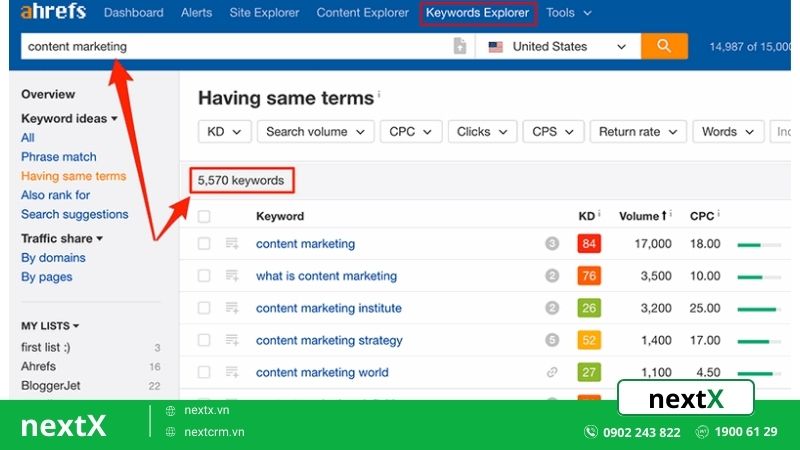Collapse the Traffic share section

pos(62,238)
